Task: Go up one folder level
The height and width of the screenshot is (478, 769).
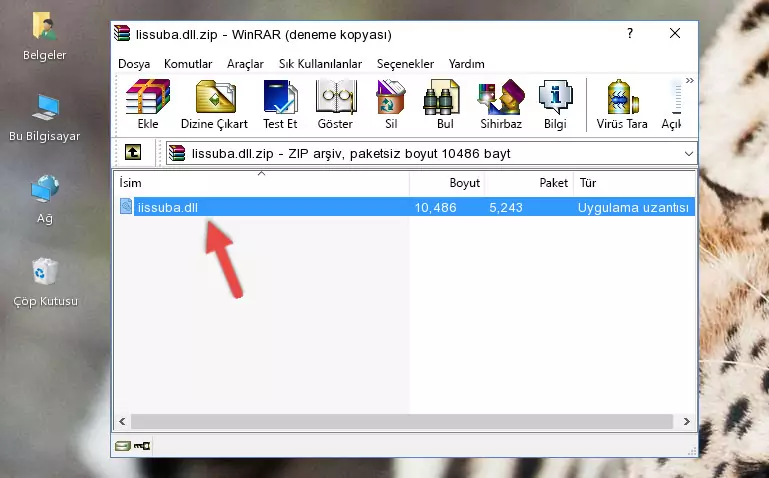Action: [x=133, y=152]
